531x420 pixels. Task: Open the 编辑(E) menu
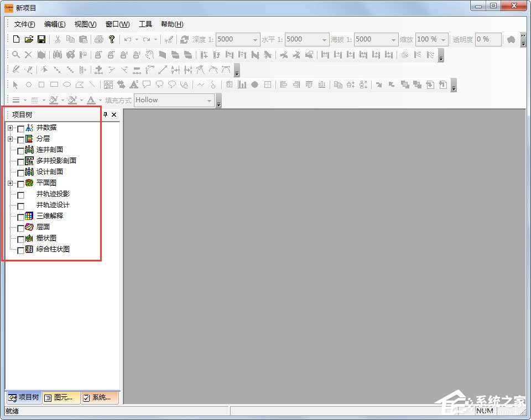tap(55, 24)
